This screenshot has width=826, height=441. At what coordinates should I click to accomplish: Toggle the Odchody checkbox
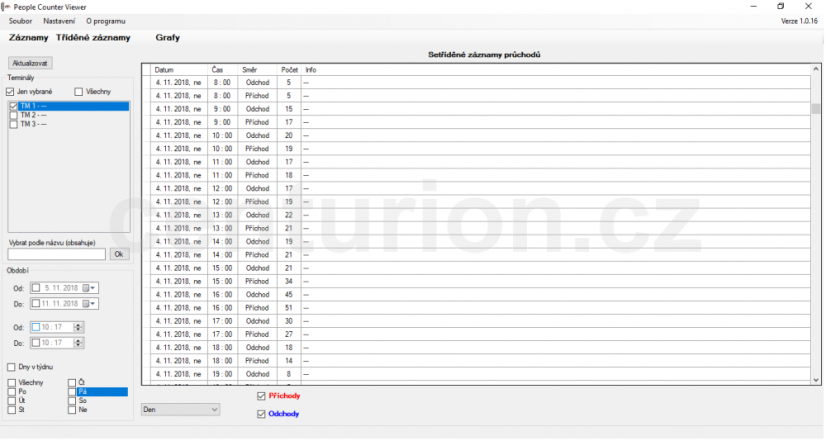pyautogui.click(x=261, y=415)
